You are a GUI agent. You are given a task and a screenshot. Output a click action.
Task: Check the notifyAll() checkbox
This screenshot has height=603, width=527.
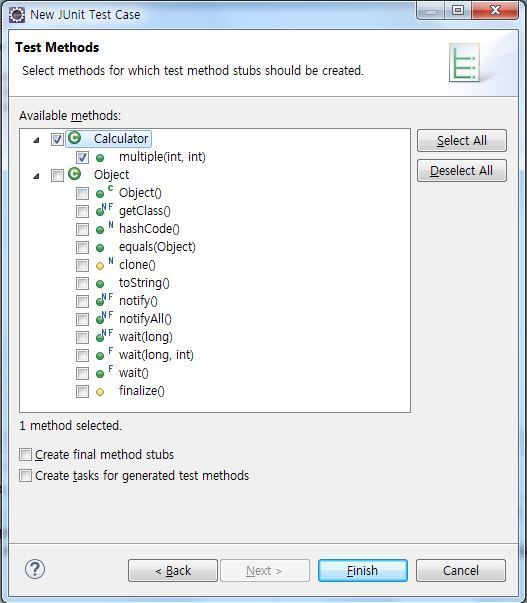pyautogui.click(x=82, y=320)
